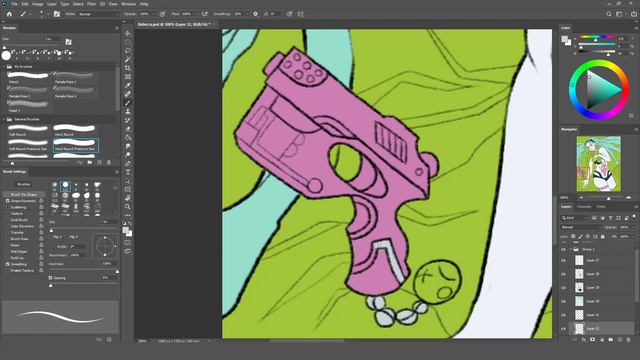Toggle Shape Dynamics checkbox

click(8, 201)
